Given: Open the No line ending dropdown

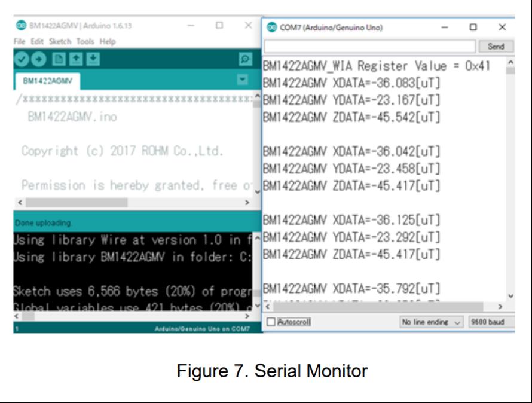Looking at the screenshot, I should (431, 322).
